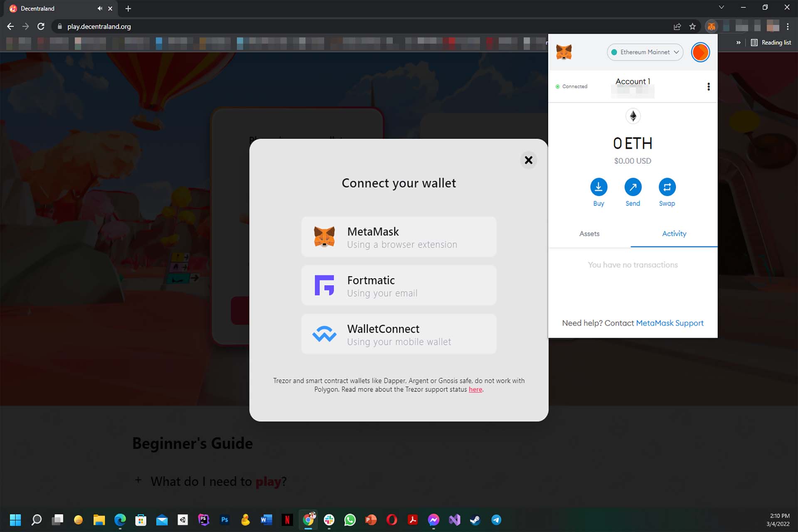Viewport: 798px width, 532px height.
Task: Open account options three-dot menu in MetaMask
Action: [709, 86]
